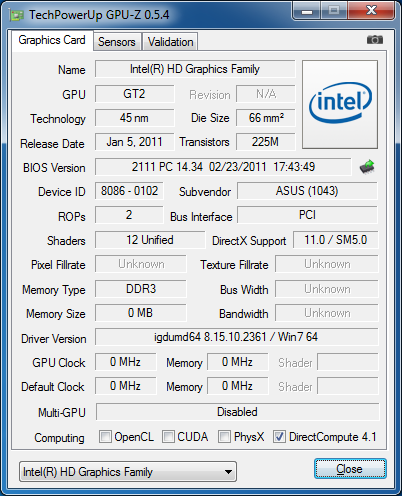
Task: Click the Die Size field showing 66 mm²
Action: pyautogui.click(x=266, y=118)
